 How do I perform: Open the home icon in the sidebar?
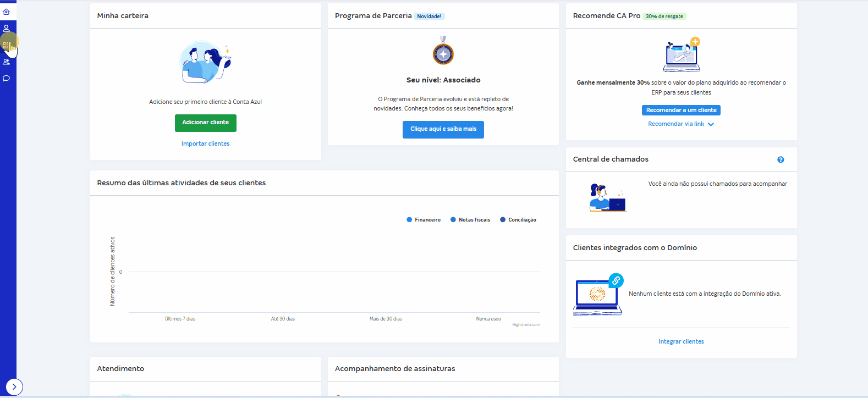click(x=7, y=12)
